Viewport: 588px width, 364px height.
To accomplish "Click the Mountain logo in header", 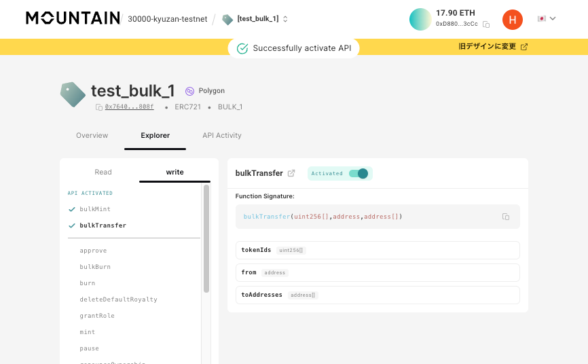I will click(73, 18).
